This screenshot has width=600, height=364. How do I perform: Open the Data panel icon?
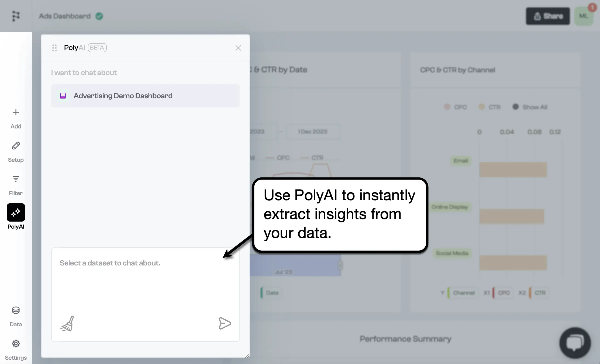(x=16, y=310)
